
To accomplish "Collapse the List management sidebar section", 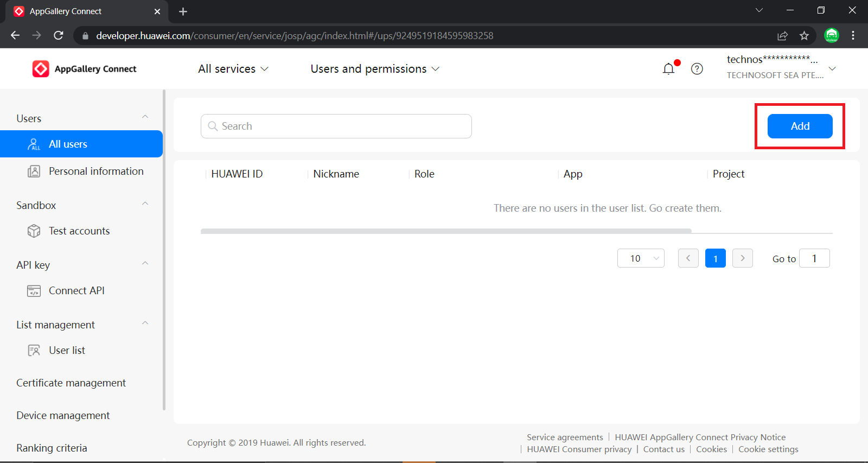I will pyautogui.click(x=145, y=324).
